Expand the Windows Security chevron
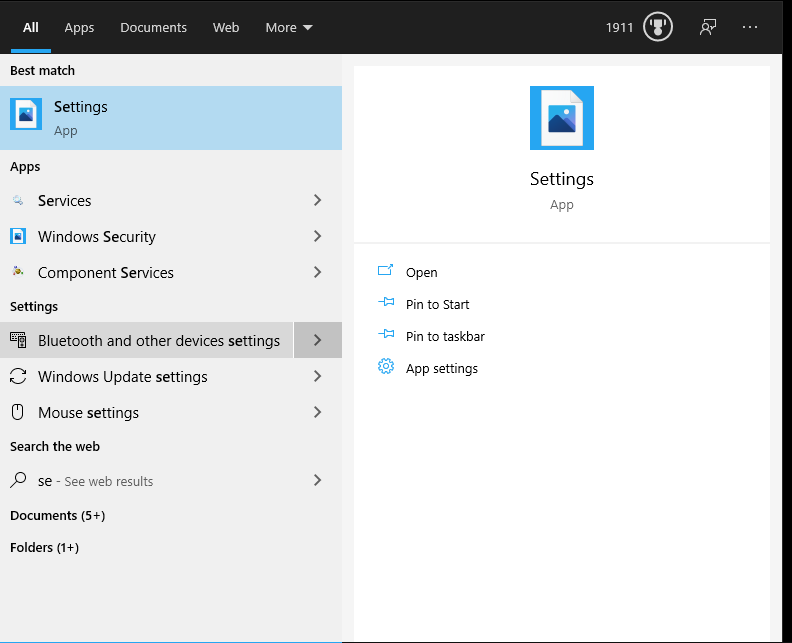The image size is (792, 643). pyautogui.click(x=317, y=237)
